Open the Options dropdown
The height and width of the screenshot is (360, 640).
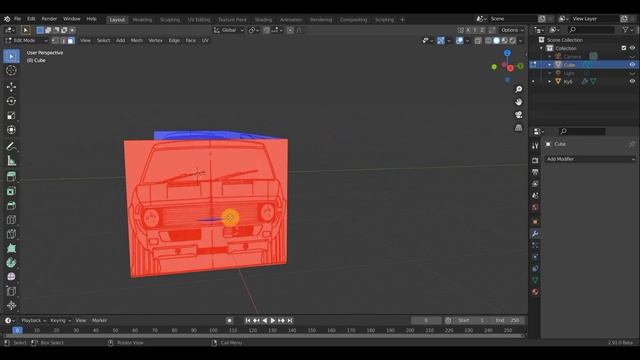point(512,30)
